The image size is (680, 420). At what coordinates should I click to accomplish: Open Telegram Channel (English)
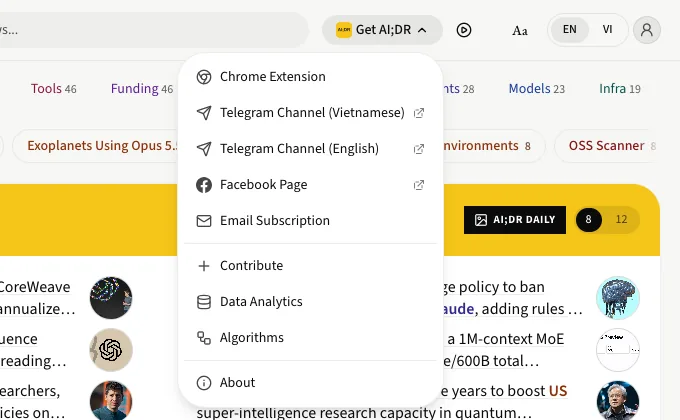pos(310,149)
